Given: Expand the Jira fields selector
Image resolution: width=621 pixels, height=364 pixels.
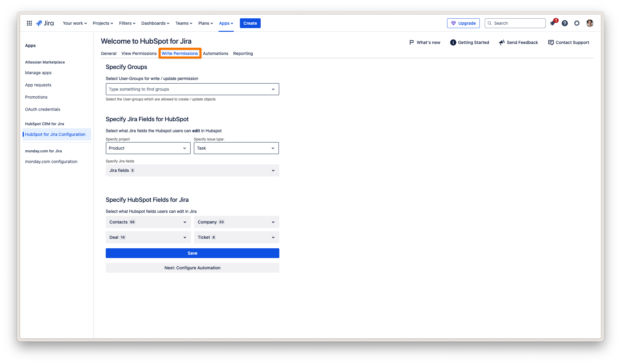Looking at the screenshot, I should pos(192,170).
